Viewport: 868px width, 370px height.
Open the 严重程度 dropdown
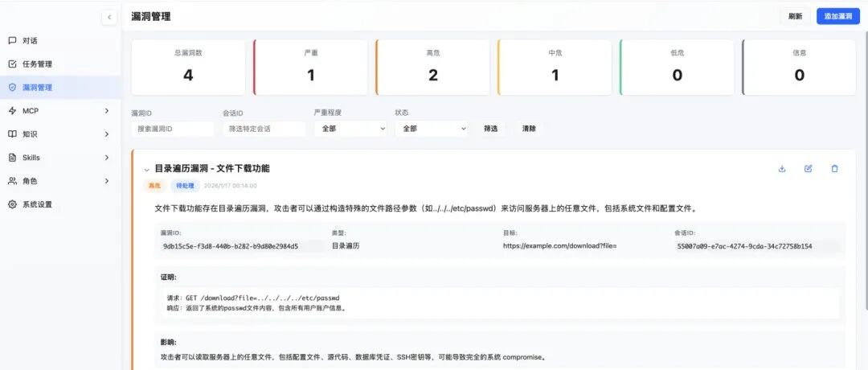[x=350, y=129]
